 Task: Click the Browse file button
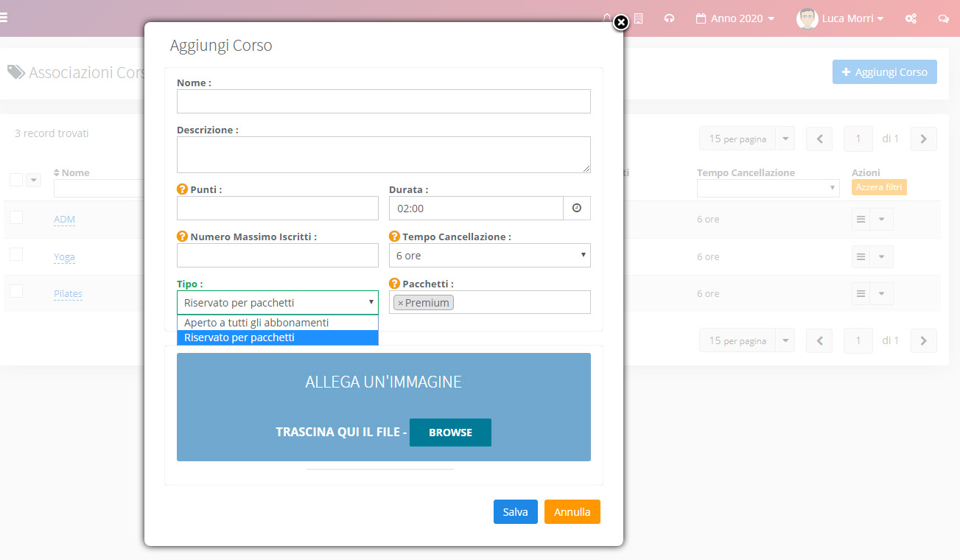coord(450,433)
